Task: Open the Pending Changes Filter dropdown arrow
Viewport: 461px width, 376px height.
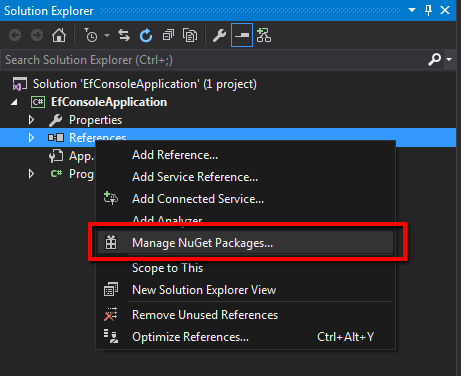Action: [x=107, y=35]
